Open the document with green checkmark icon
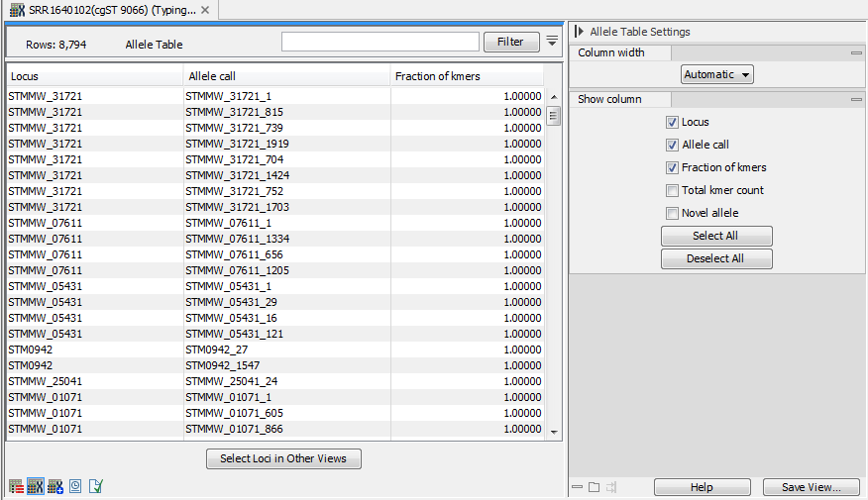868x500 pixels. 95,486
